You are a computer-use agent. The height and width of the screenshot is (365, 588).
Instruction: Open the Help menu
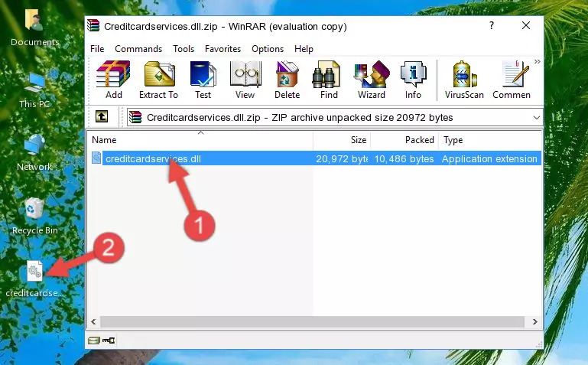point(304,49)
